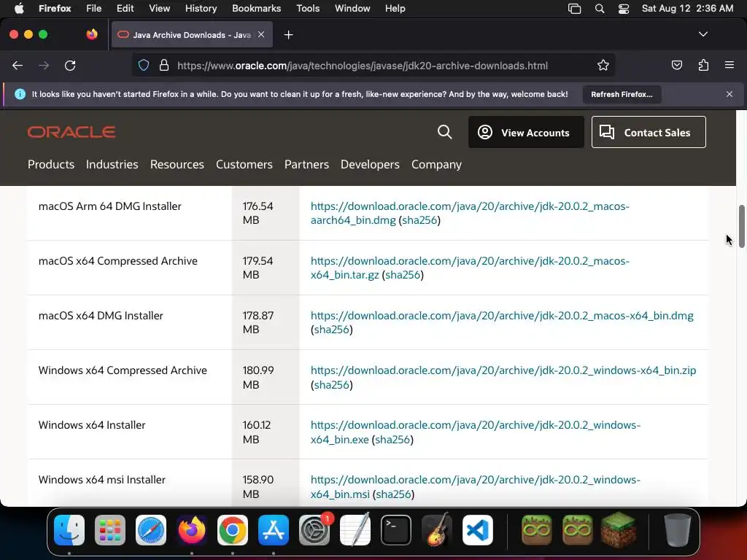Go back to the previous page
Image resolution: width=747 pixels, height=560 pixels.
(x=18, y=65)
